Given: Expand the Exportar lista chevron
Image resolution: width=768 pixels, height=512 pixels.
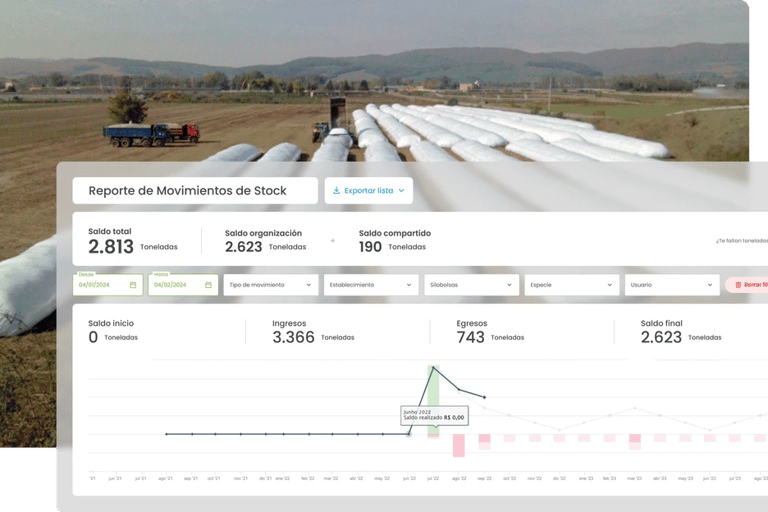Looking at the screenshot, I should (x=401, y=191).
